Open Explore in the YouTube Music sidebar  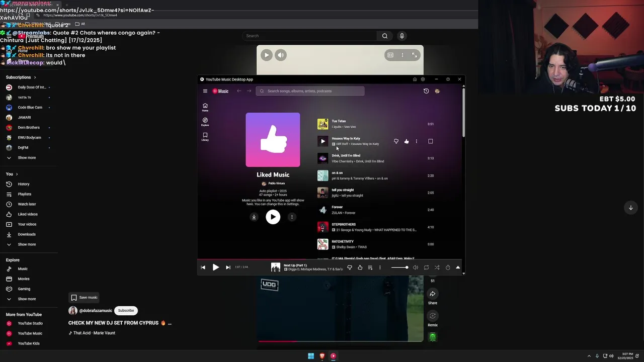pos(205,122)
